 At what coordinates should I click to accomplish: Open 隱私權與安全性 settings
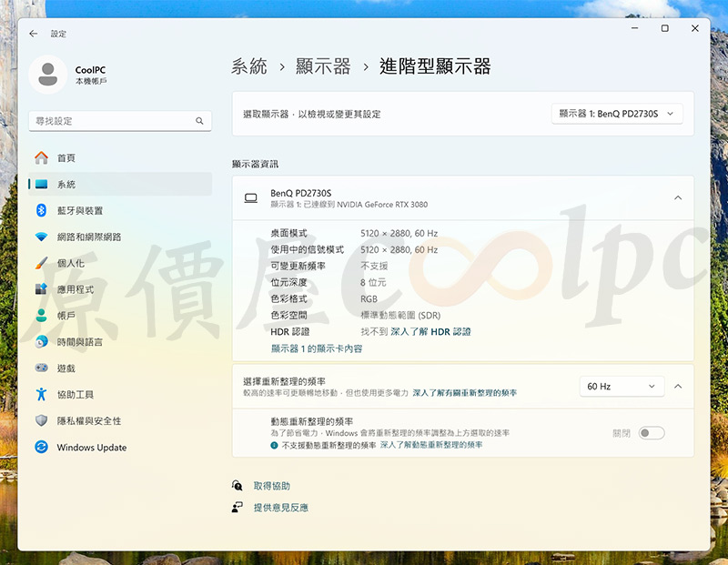click(x=120, y=420)
